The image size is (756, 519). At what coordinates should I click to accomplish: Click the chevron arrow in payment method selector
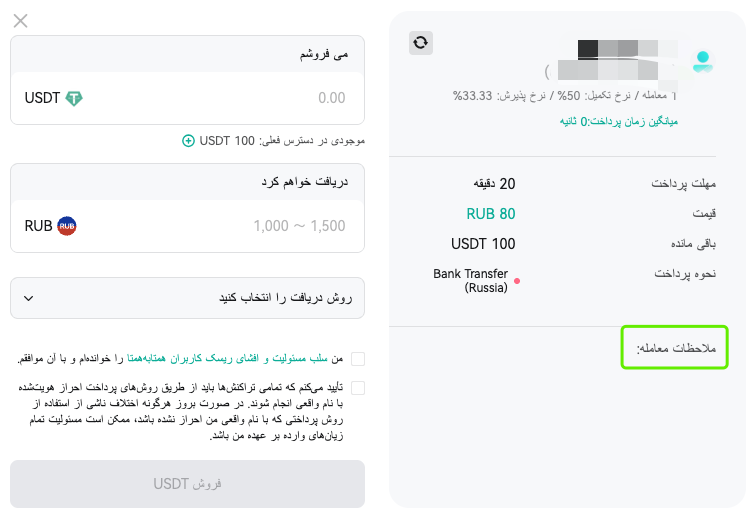[28, 298]
